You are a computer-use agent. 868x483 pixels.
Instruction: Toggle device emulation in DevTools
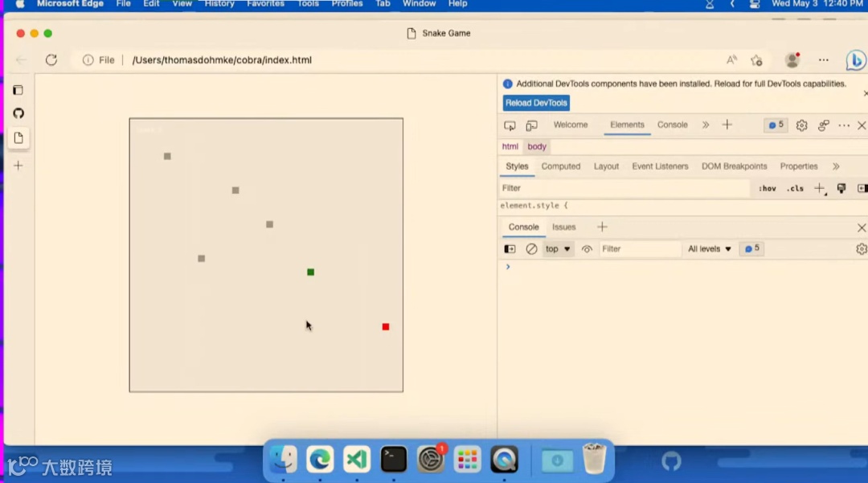coord(531,125)
